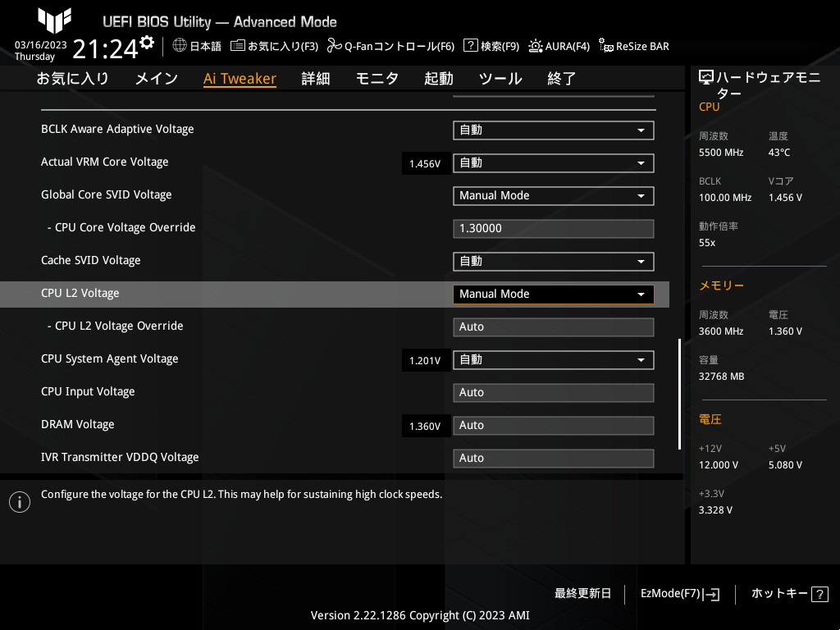Click CPU L2 Voltage Override field
The width and height of the screenshot is (840, 630).
[x=554, y=326]
